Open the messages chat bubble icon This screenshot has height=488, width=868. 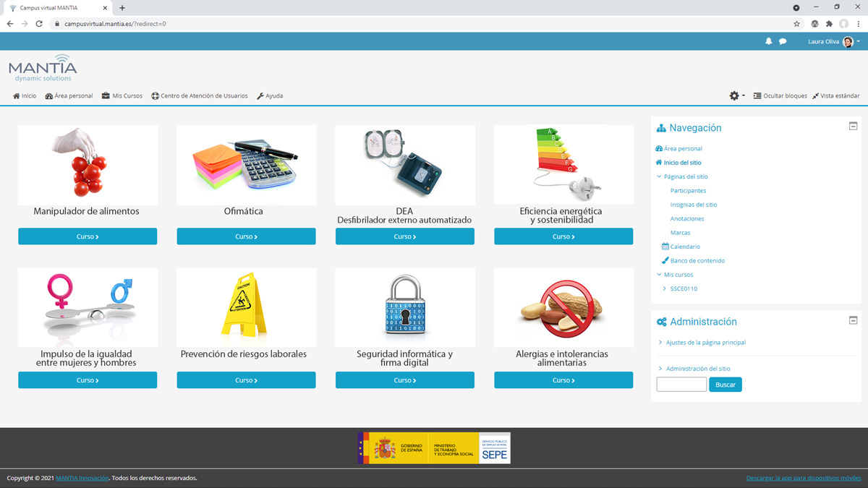click(783, 42)
